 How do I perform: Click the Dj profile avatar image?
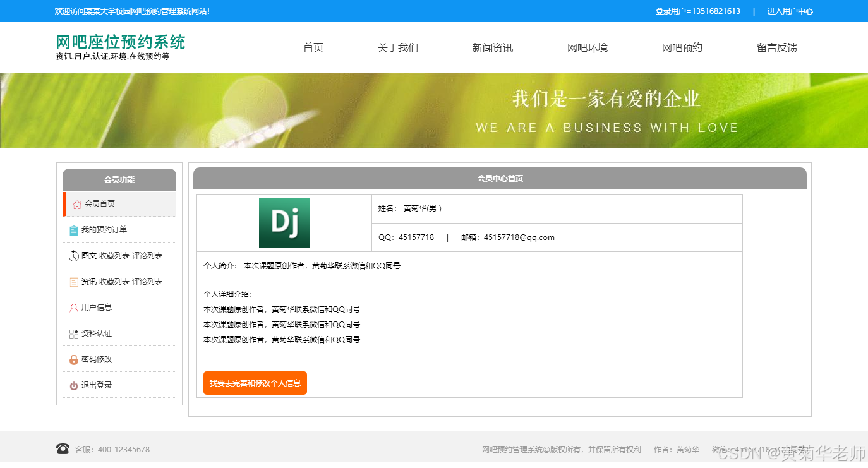point(284,222)
